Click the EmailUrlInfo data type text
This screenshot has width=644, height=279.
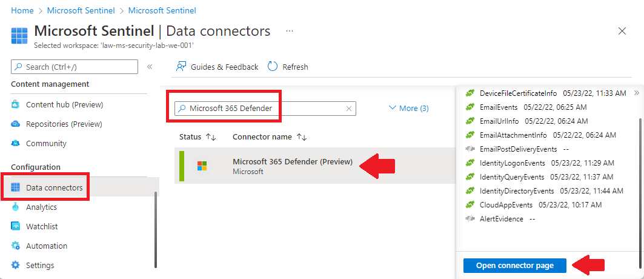click(499, 121)
